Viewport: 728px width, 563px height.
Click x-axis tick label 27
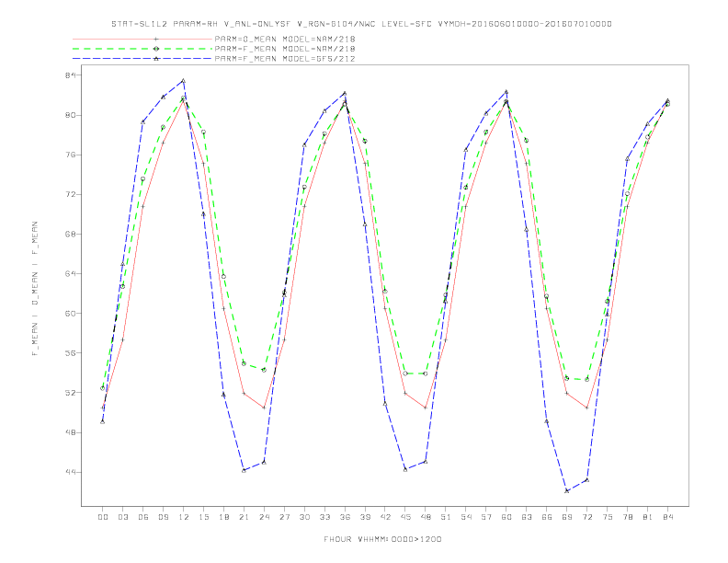click(x=284, y=517)
